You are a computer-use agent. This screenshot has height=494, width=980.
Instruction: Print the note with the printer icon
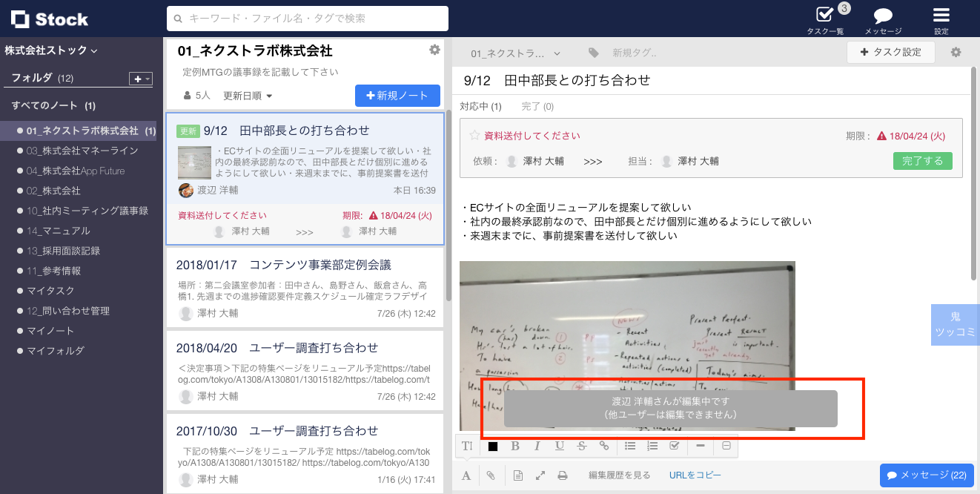pos(563,475)
